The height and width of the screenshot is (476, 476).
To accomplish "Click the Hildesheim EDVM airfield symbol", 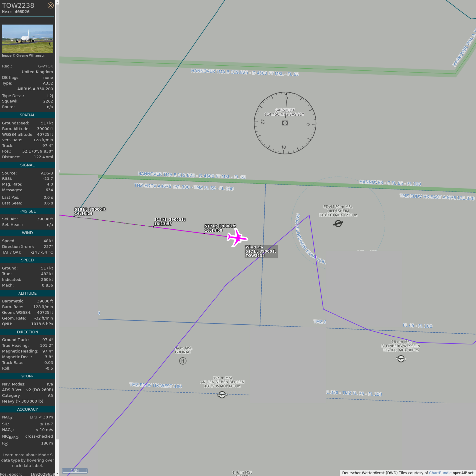I will pyautogui.click(x=338, y=224).
